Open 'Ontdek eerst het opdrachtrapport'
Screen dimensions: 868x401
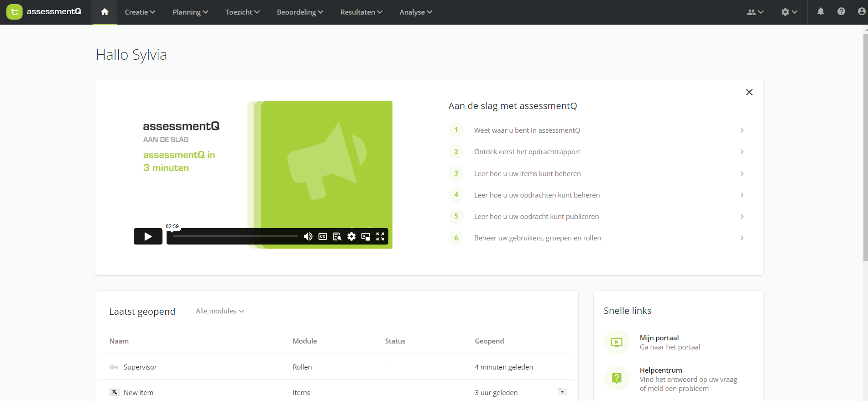(x=527, y=152)
